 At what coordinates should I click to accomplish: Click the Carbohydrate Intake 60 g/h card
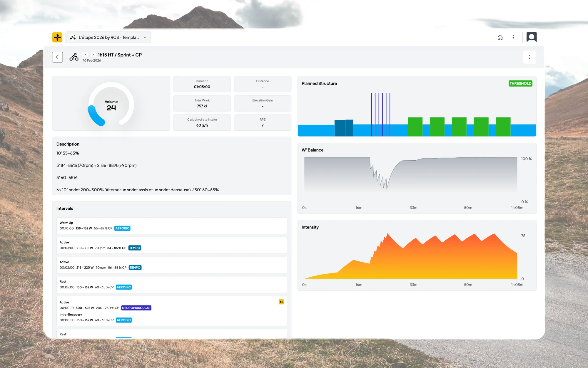pyautogui.click(x=202, y=122)
